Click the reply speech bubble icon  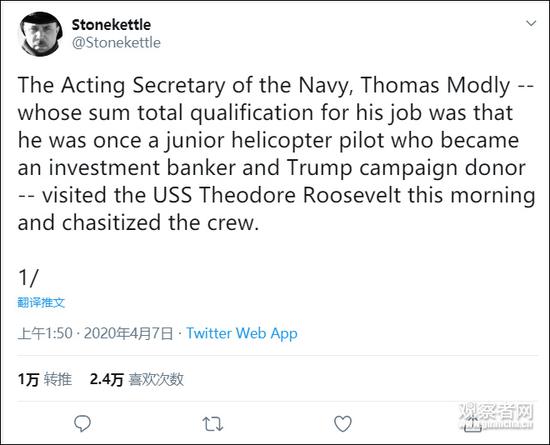82,423
